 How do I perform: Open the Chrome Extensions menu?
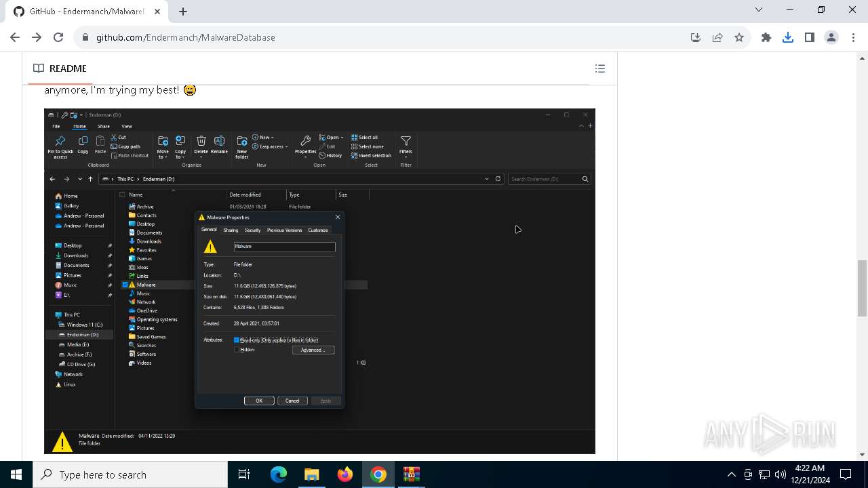(x=766, y=37)
